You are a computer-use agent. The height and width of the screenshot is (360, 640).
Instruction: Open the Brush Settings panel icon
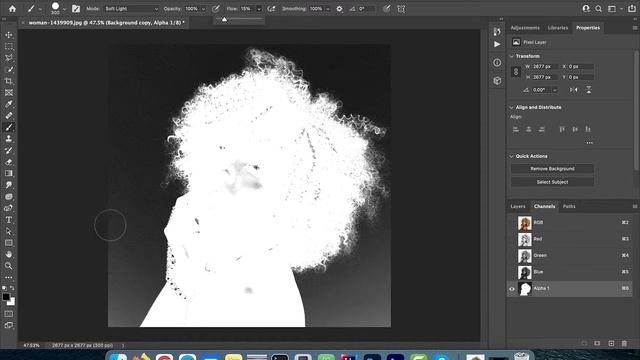(76, 9)
